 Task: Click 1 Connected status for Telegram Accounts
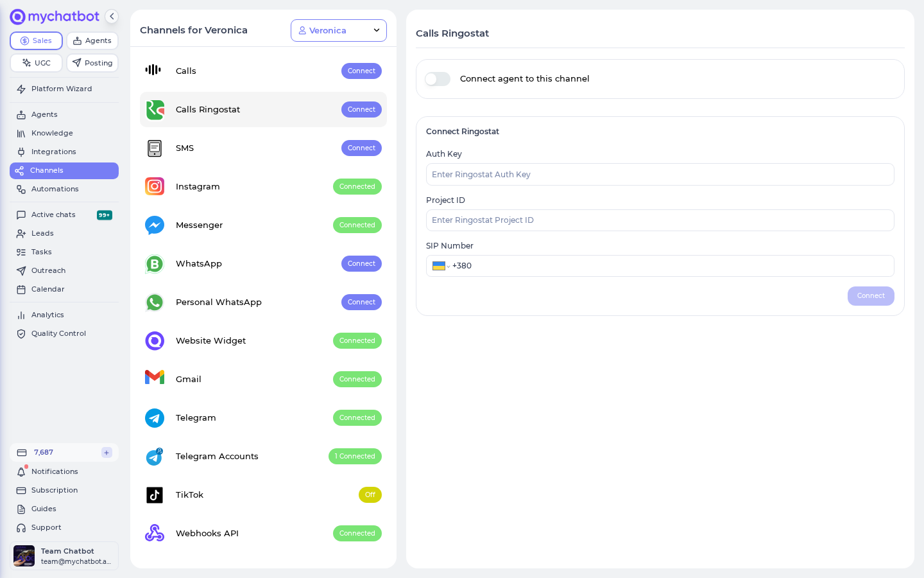coord(355,456)
